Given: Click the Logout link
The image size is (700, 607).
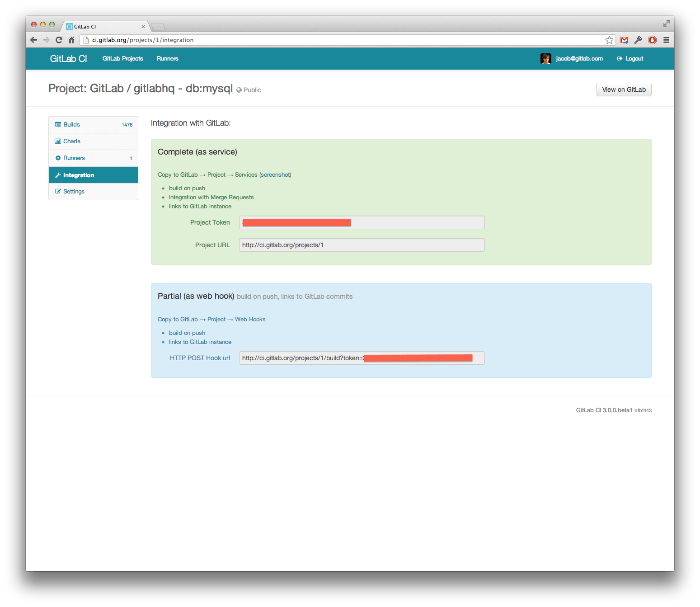Looking at the screenshot, I should 634,59.
